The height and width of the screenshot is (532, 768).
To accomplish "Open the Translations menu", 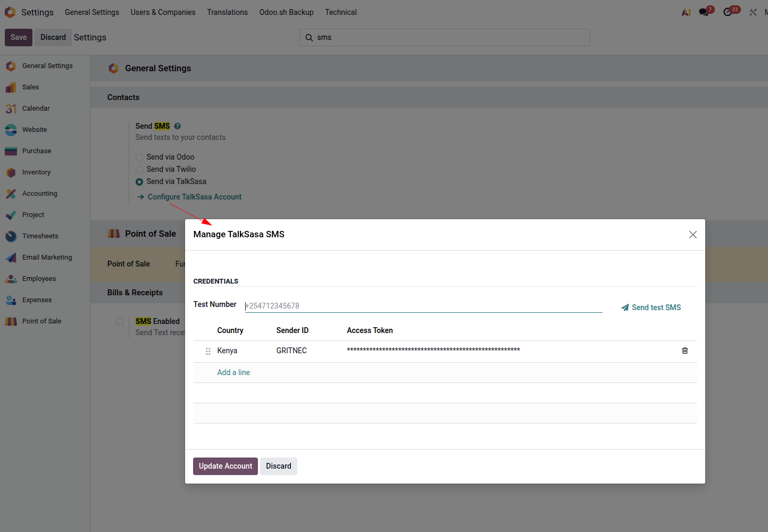I will coord(228,12).
